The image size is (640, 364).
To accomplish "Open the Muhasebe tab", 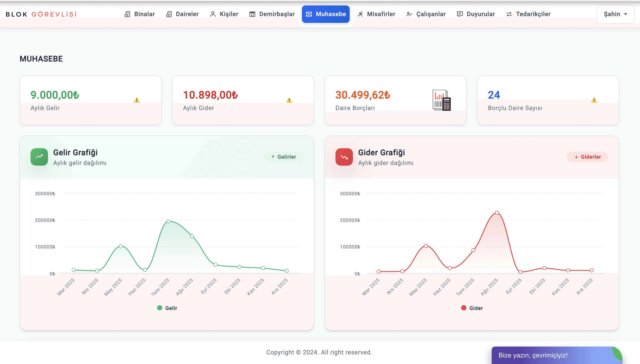I will 325,14.
